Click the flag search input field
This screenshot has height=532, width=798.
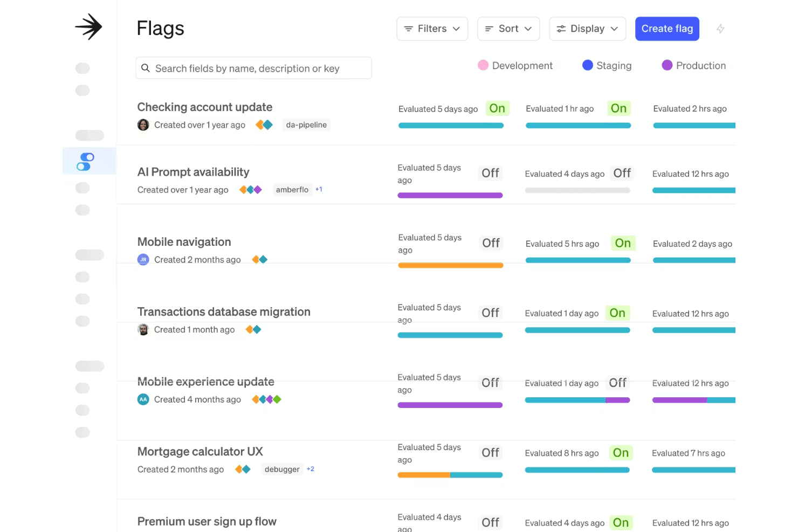tap(253, 68)
